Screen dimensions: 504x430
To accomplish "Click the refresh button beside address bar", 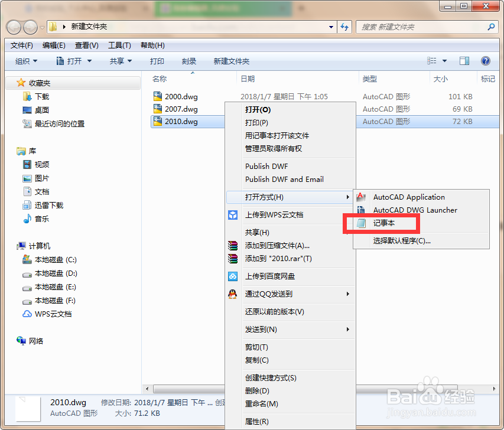I will pos(344,27).
